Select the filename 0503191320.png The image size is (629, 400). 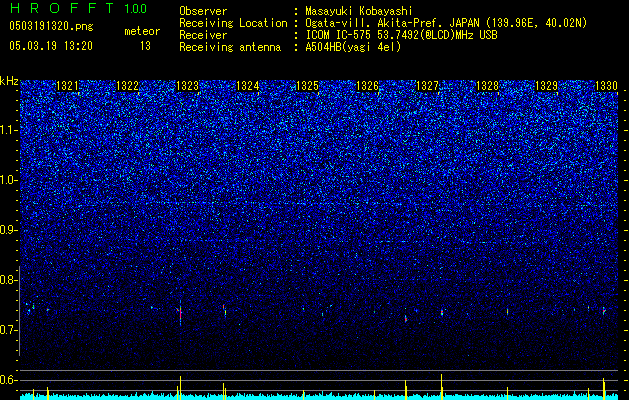coord(51,26)
